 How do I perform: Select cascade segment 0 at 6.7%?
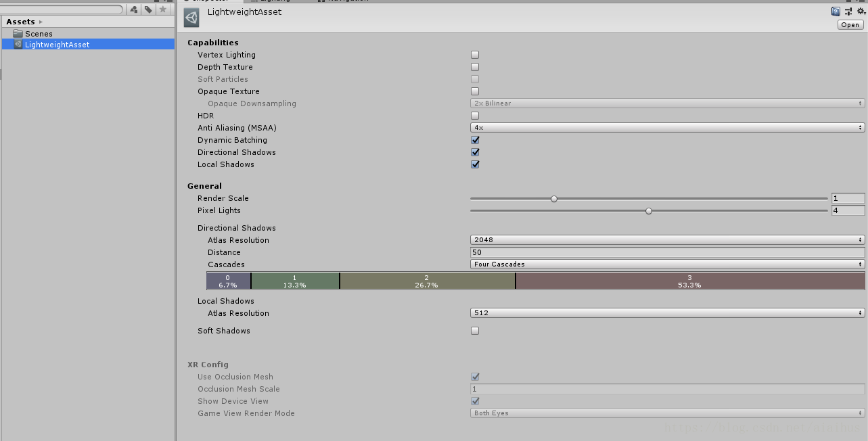(228, 281)
